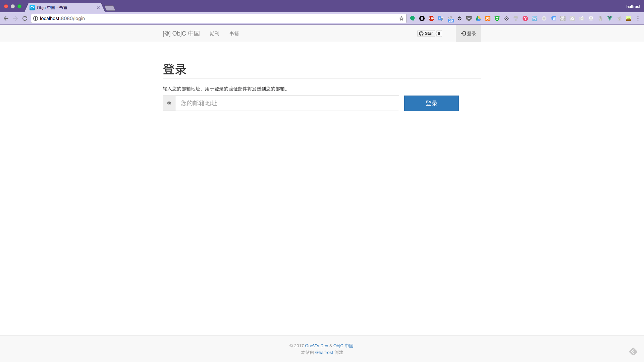Image resolution: width=644 pixels, height=362 pixels.
Task: Open the Chrome three-dot menu
Action: (x=638, y=18)
